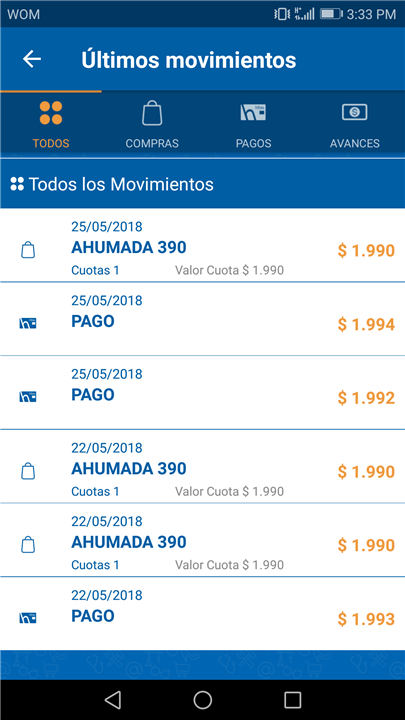
Task: Switch to the AVANCES tab label
Action: (x=354, y=143)
